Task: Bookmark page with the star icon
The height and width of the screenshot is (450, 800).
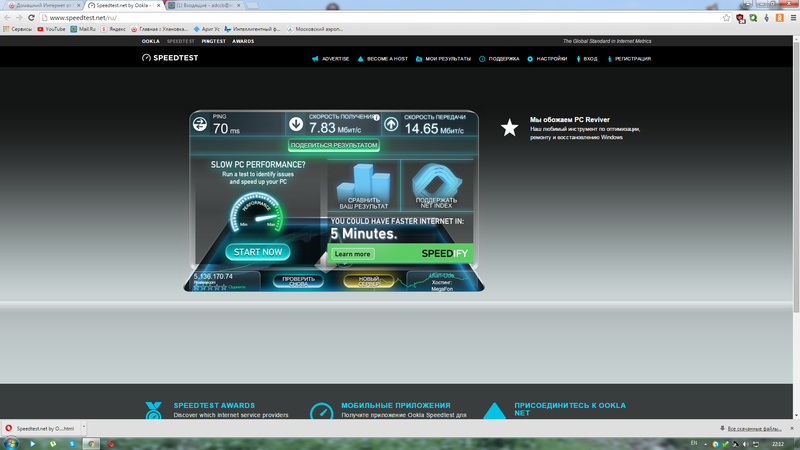Action: pyautogui.click(x=726, y=18)
